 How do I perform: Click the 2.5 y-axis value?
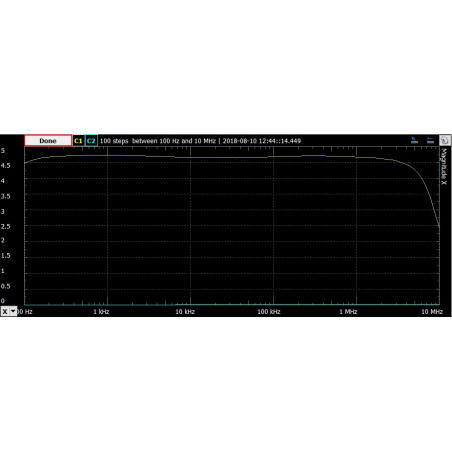(x=5, y=226)
